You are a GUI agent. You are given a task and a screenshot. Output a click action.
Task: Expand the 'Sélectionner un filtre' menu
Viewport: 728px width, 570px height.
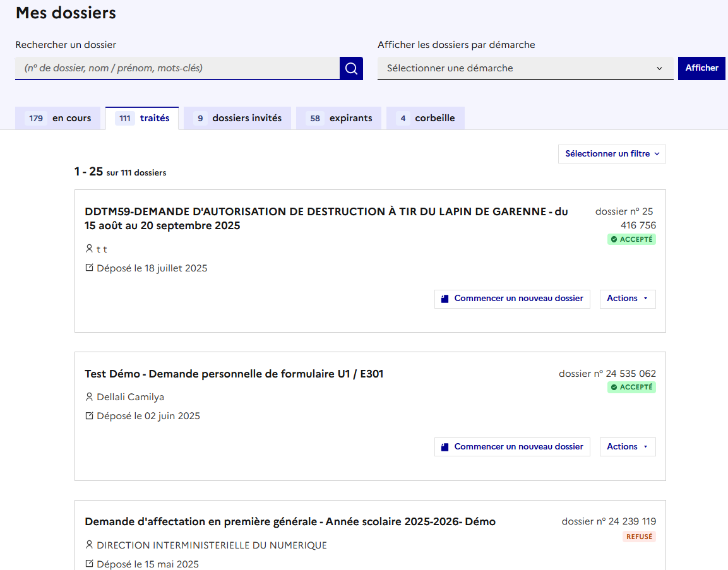click(611, 154)
